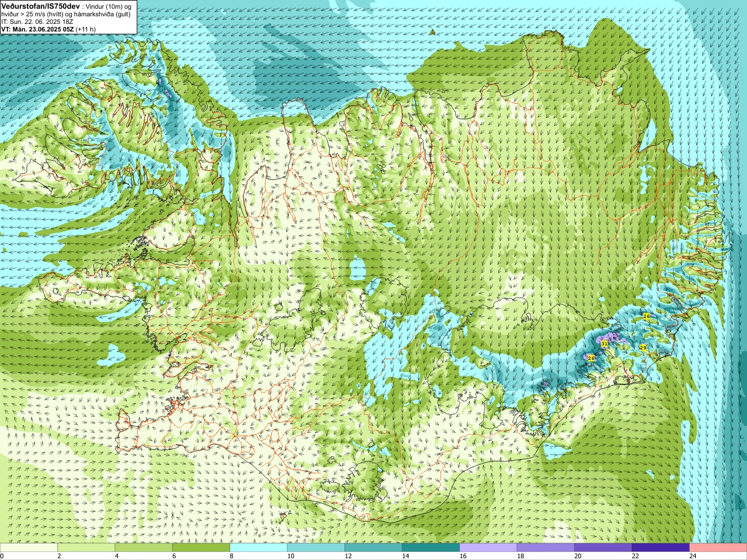Pick the 20–22 m/s violet legend swatch

tap(603, 548)
